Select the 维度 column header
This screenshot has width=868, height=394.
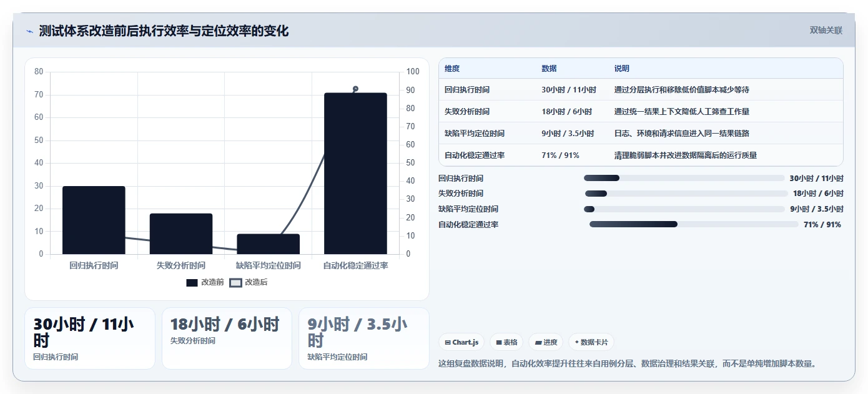[452, 69]
